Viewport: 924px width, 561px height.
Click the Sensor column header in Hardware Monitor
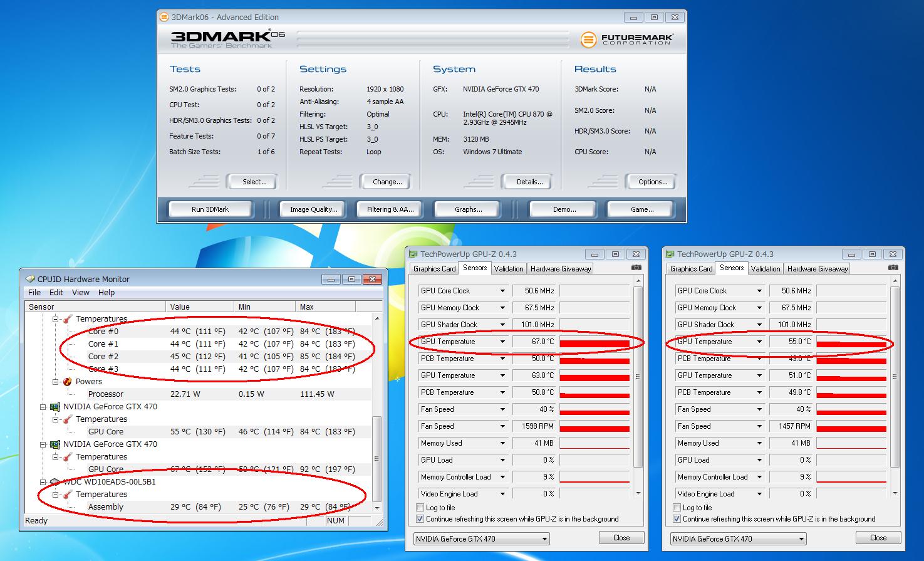[x=96, y=307]
